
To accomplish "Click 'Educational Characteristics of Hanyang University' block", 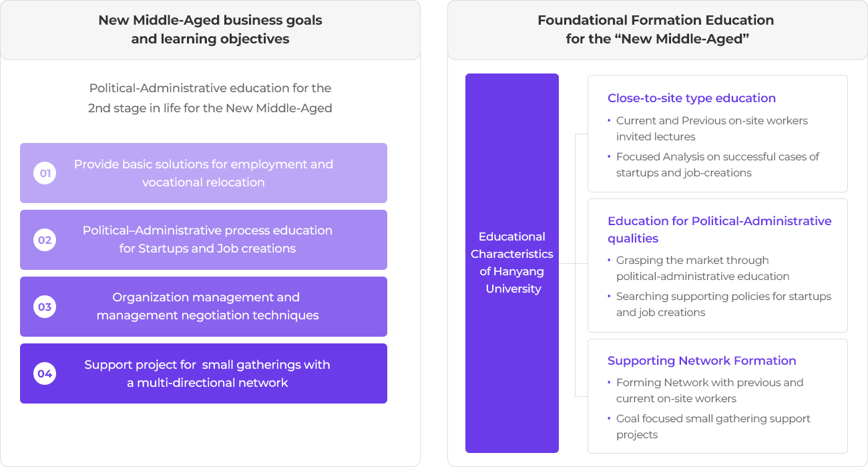I will (x=512, y=263).
